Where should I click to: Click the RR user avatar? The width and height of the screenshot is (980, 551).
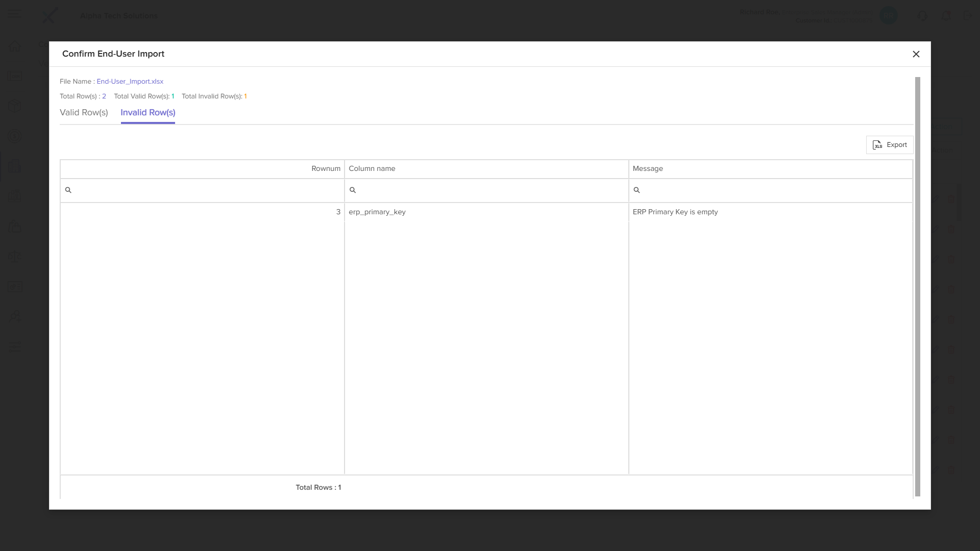[x=889, y=16]
